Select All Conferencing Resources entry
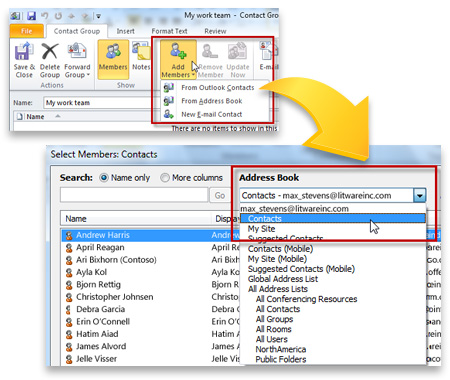This screenshot has height=380, width=450. pyautogui.click(x=333, y=299)
